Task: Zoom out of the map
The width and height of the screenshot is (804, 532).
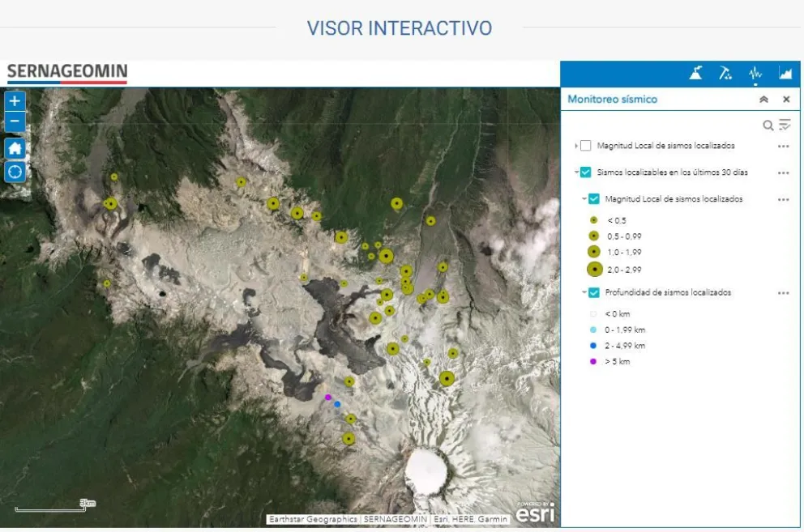Action: [15, 123]
